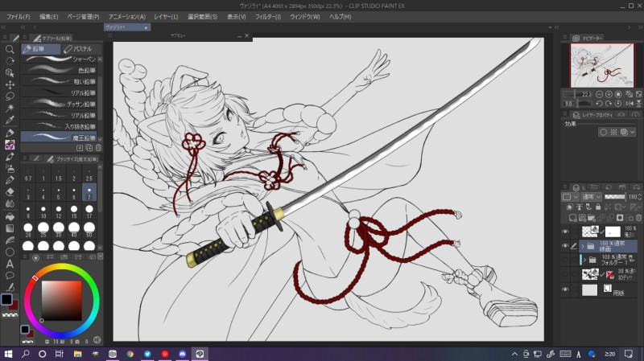Select the magnifier zoom tool

10,48
